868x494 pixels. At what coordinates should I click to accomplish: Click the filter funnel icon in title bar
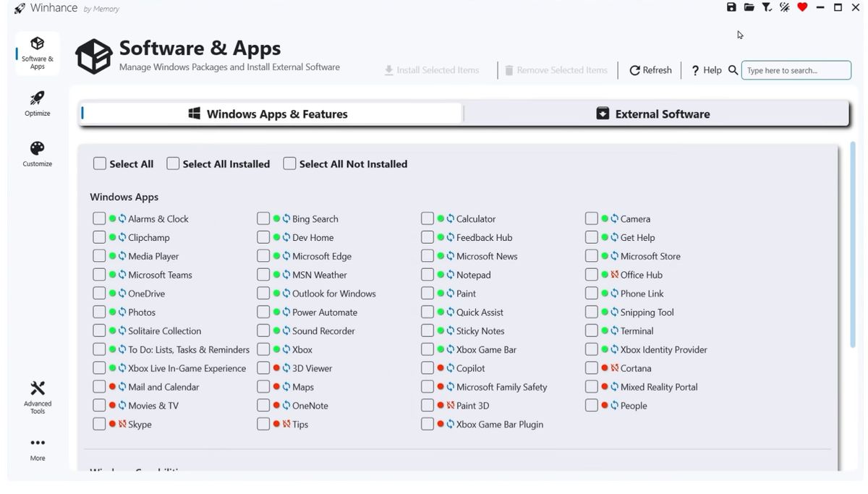click(x=767, y=7)
